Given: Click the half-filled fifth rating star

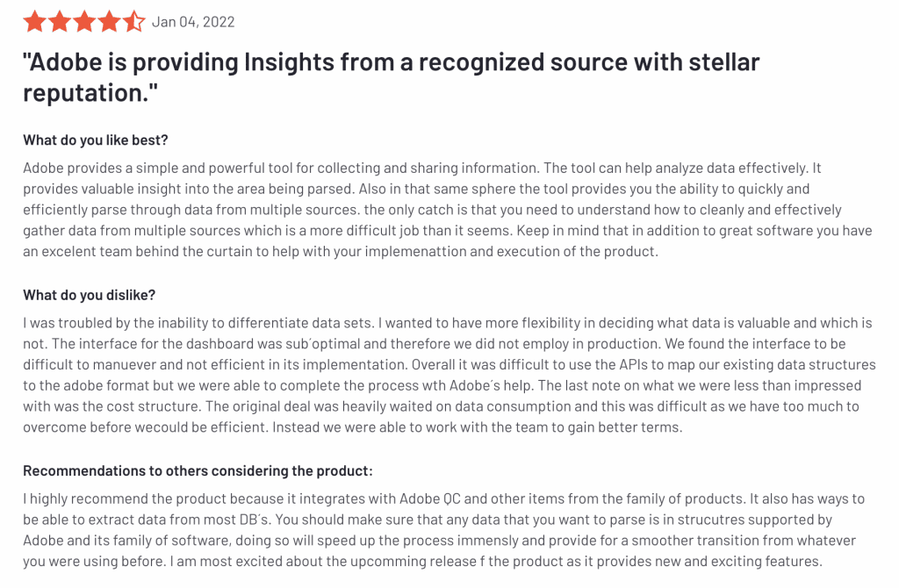Looking at the screenshot, I should 133,21.
